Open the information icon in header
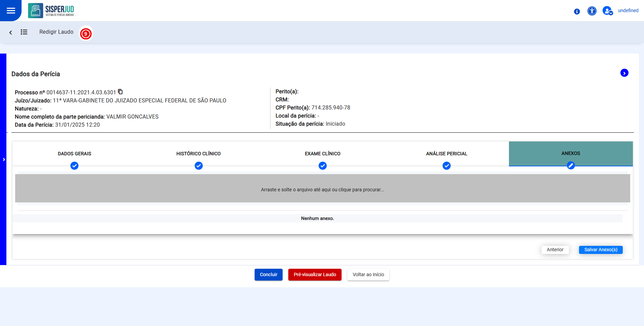 (x=577, y=11)
